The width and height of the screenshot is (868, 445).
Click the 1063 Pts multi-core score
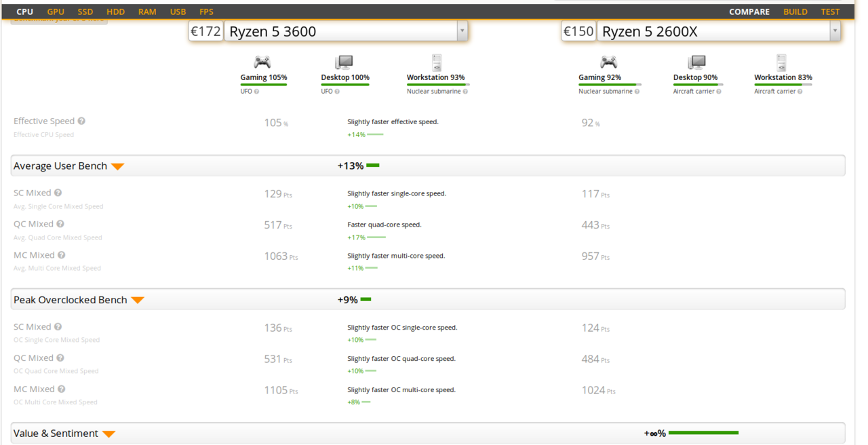(281, 256)
